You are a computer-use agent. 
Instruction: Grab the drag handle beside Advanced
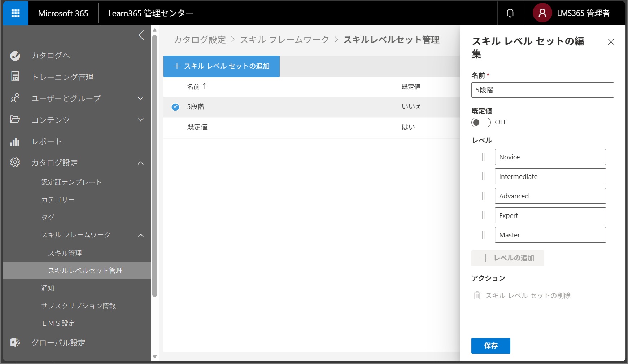(483, 196)
